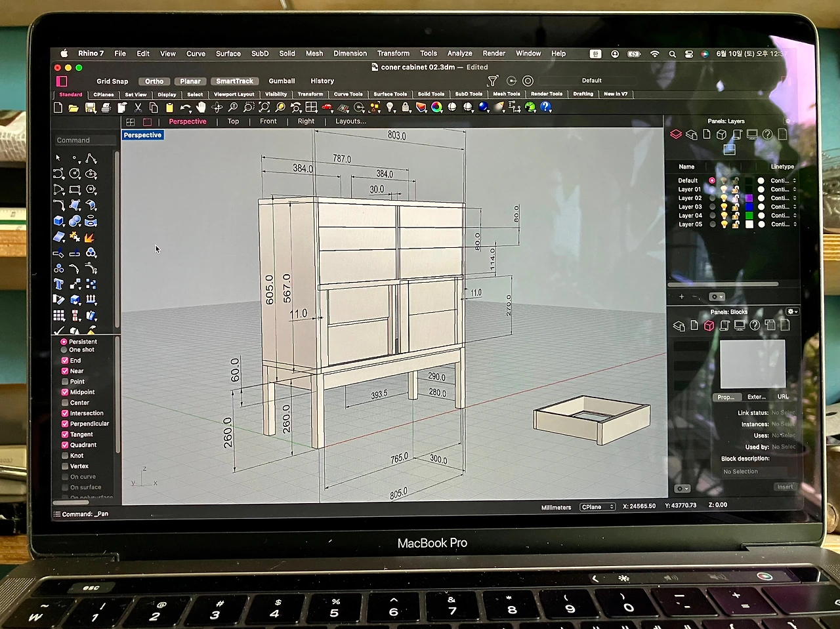Open the Dimension menu
Screen dimensions: 840x629
click(350, 54)
